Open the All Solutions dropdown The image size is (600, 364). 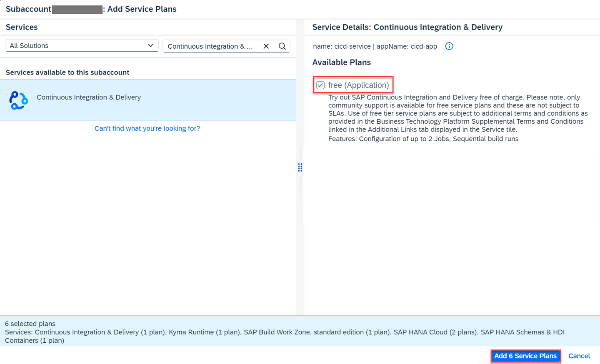(x=82, y=46)
